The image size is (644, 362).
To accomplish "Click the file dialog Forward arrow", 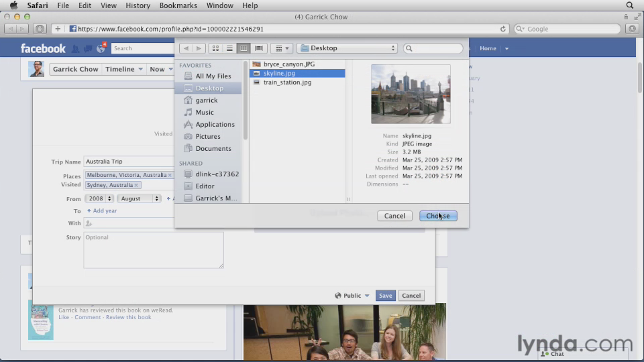I will click(x=199, y=48).
